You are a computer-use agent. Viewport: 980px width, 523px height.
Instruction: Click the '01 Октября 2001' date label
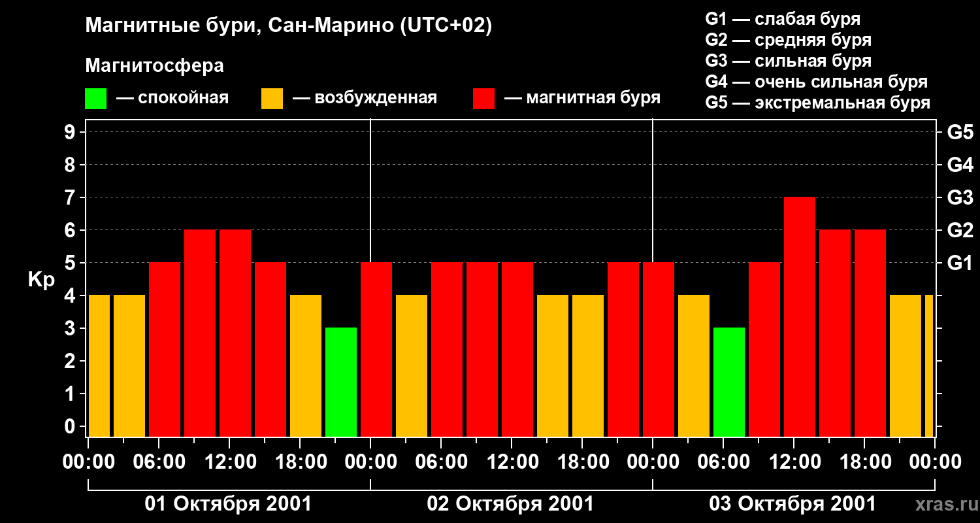point(228,504)
